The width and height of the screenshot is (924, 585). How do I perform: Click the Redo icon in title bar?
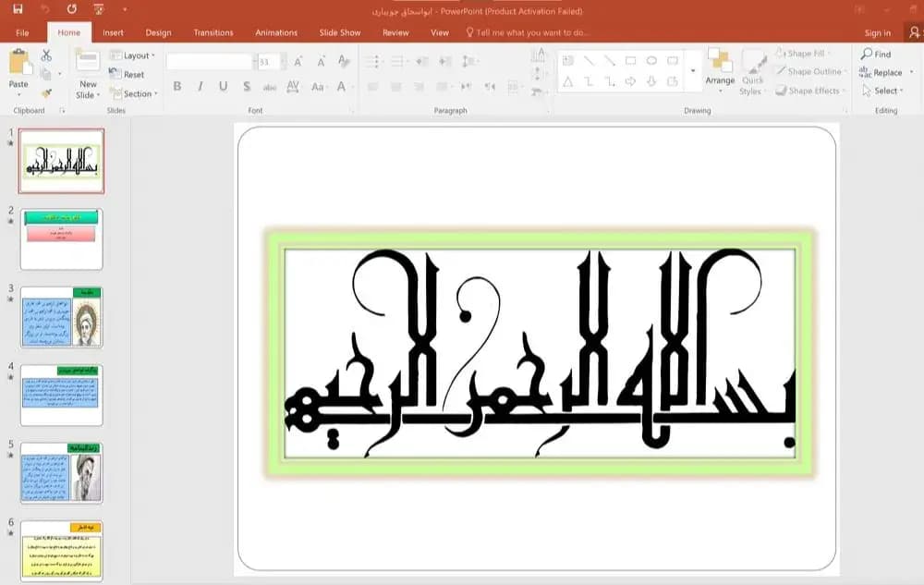click(x=71, y=9)
